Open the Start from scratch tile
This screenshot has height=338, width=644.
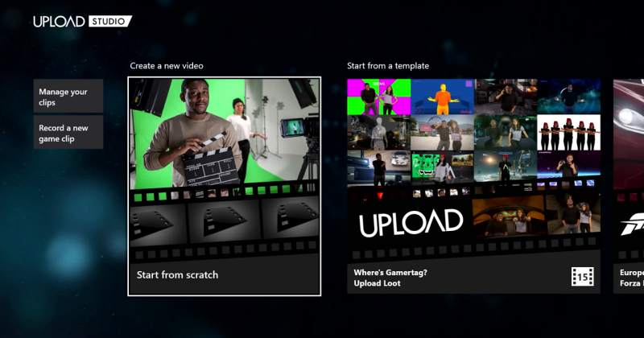click(x=225, y=186)
